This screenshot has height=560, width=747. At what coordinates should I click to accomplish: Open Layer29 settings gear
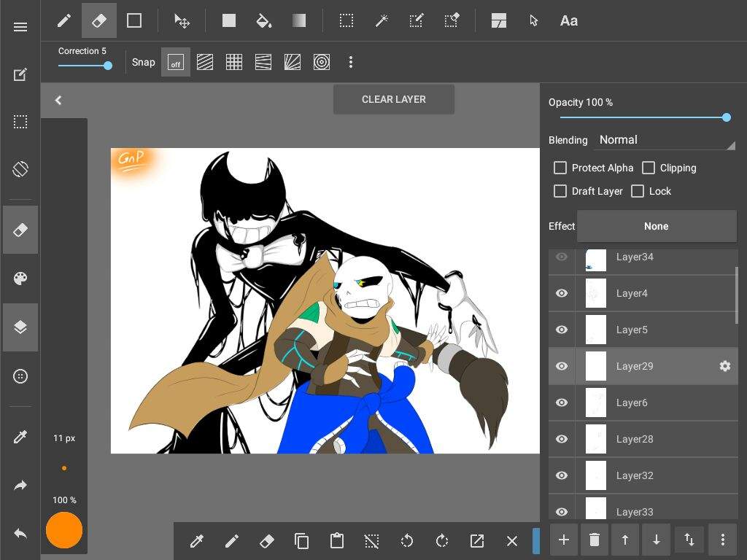724,366
